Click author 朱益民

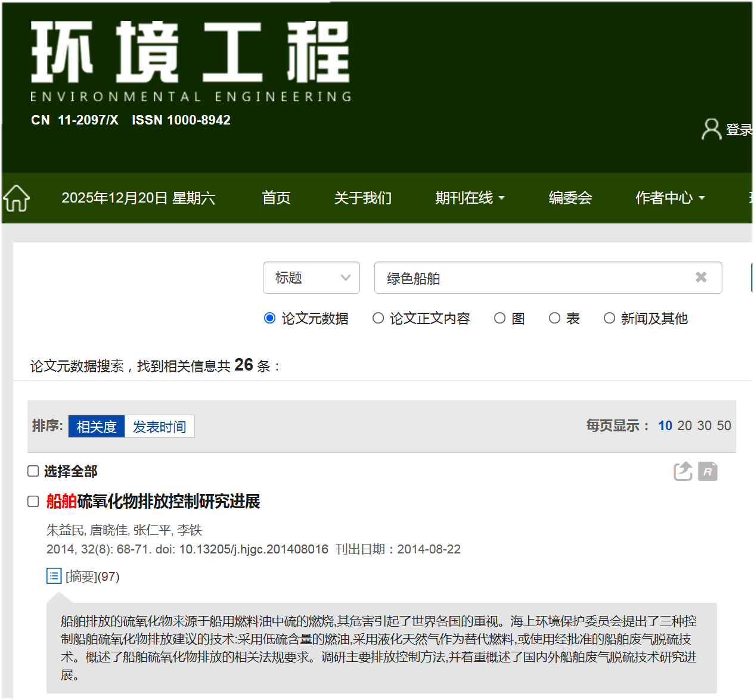click(66, 530)
